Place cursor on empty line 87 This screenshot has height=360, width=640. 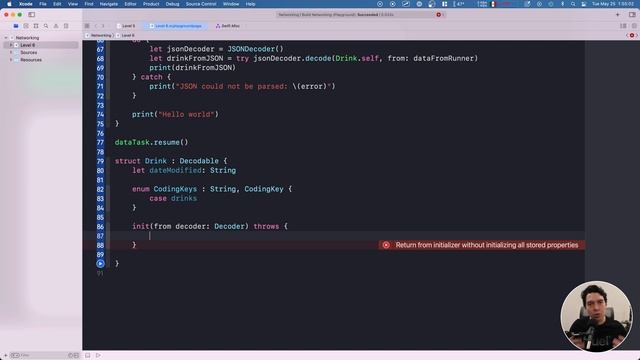(334, 236)
